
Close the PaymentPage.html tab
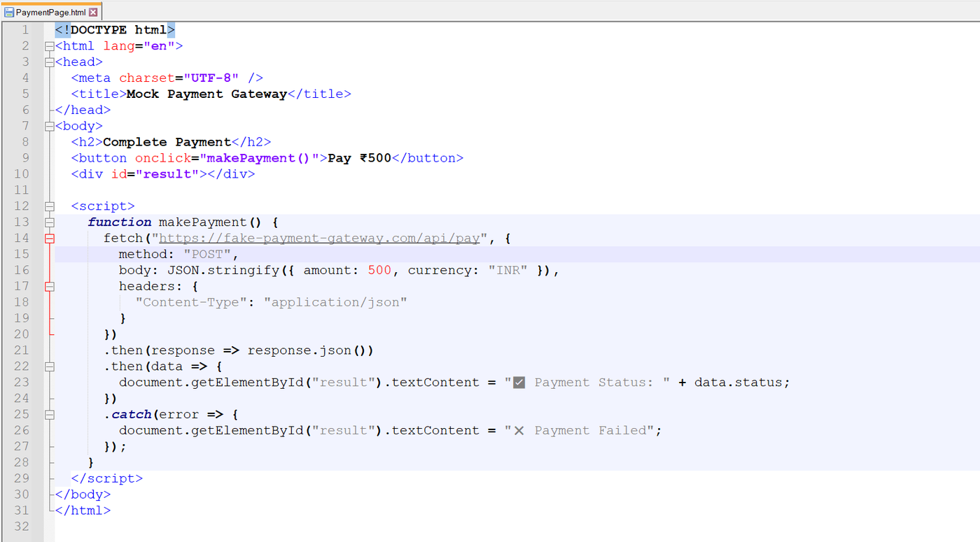(93, 13)
